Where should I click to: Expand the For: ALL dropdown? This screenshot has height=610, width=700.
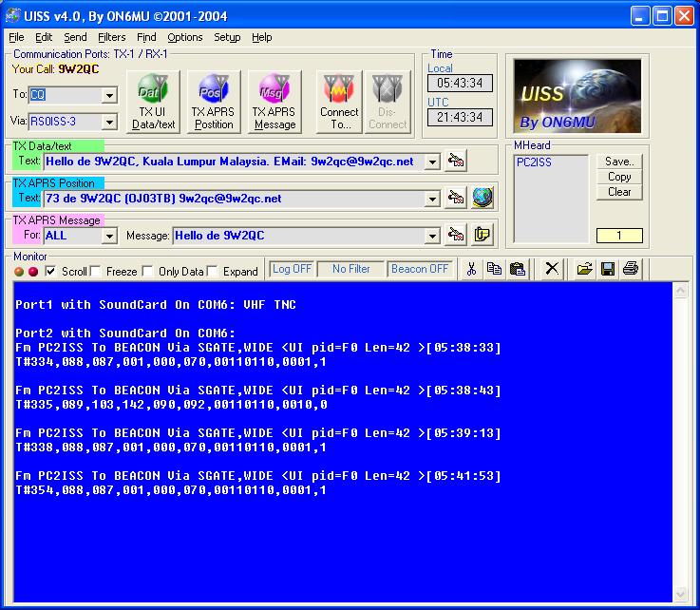pyautogui.click(x=109, y=236)
